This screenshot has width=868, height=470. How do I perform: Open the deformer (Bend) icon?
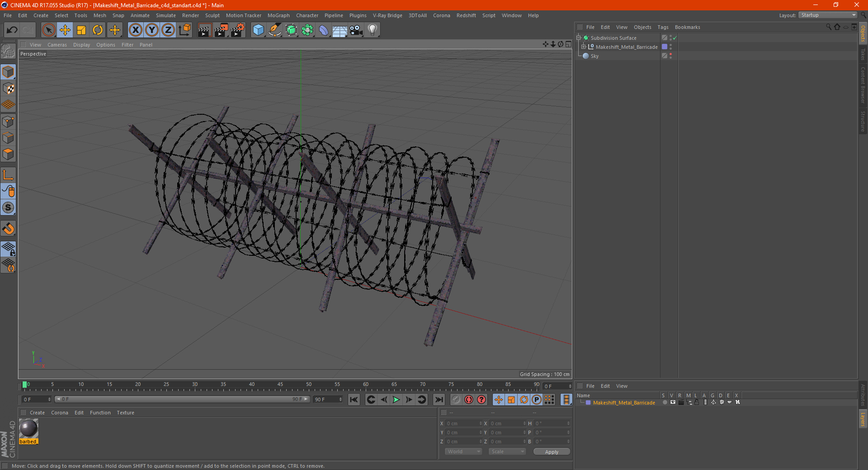(324, 30)
